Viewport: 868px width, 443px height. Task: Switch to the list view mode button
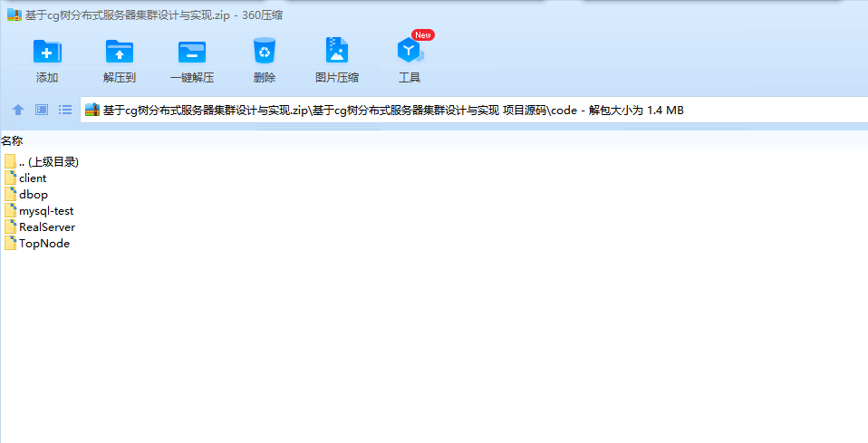pyautogui.click(x=65, y=110)
